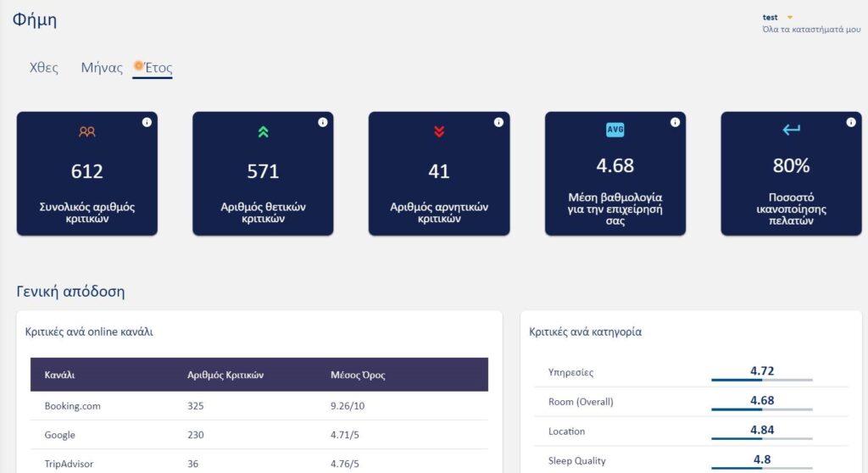Select the Google channel row
The image size is (868, 473).
259,435
